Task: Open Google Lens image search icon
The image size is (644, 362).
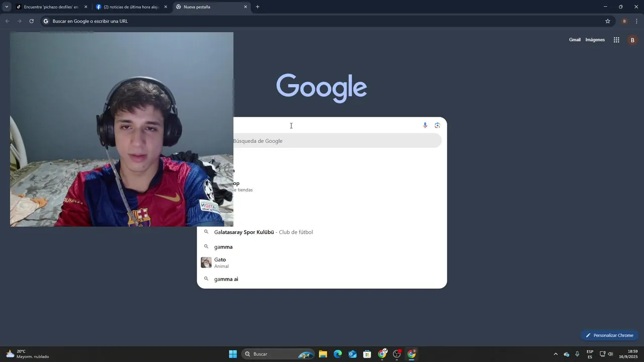Action: tap(437, 125)
